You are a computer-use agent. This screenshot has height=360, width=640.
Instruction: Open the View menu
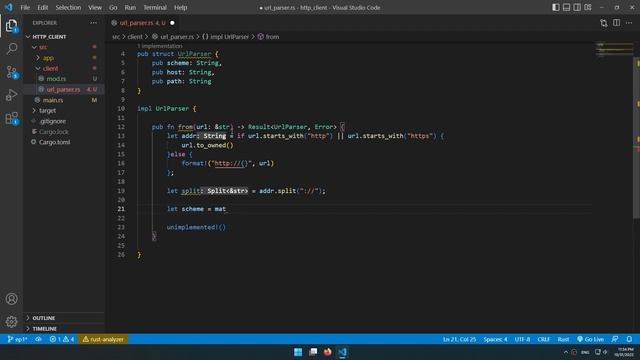point(95,7)
